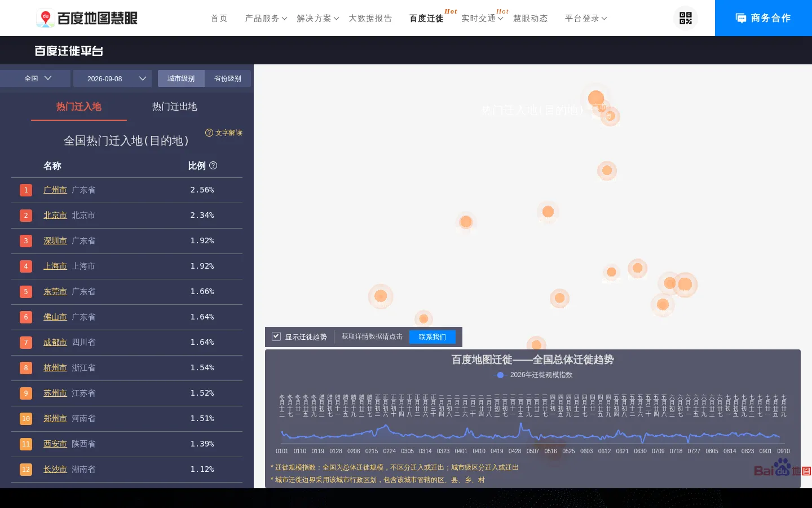Go to 首页 in navigation

219,18
